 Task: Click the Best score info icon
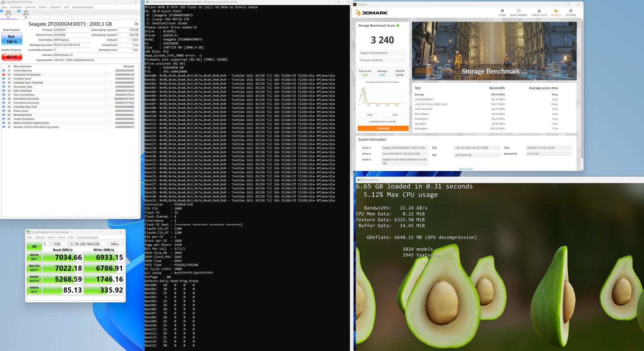pos(403,71)
